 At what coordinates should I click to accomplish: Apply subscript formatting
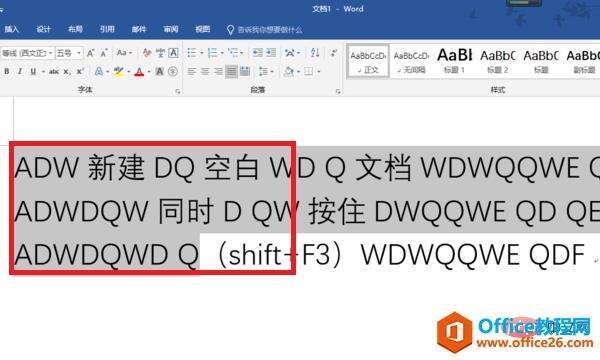[x=67, y=72]
